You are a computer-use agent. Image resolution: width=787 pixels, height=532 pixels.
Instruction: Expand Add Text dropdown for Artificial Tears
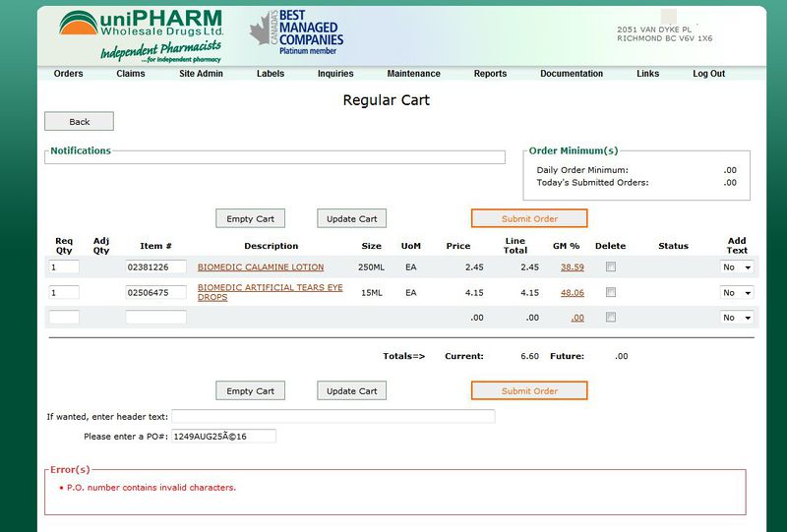[737, 293]
